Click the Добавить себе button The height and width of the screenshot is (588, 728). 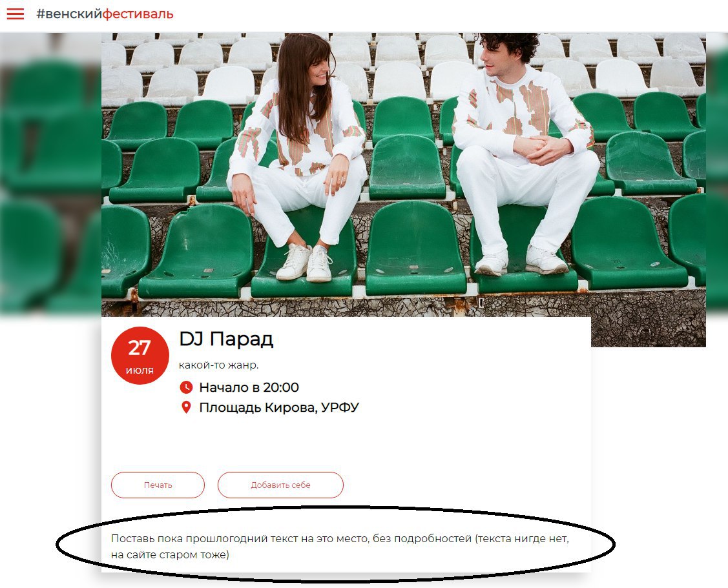pos(280,485)
